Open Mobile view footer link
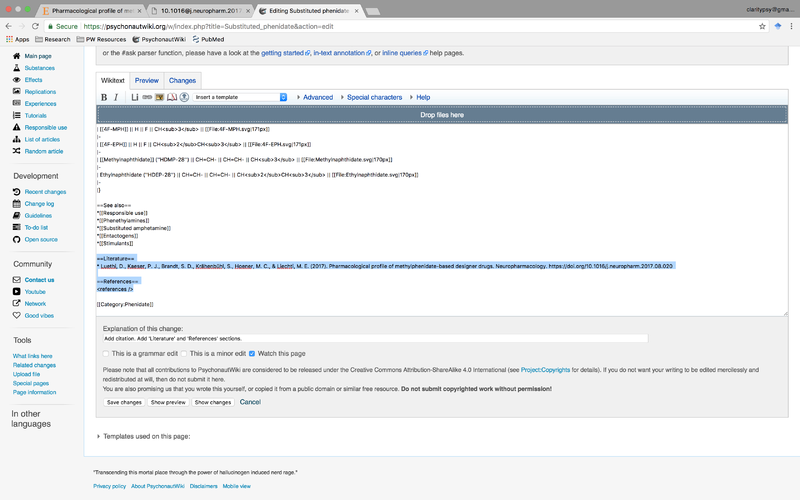The height and width of the screenshot is (500, 800). [236, 486]
